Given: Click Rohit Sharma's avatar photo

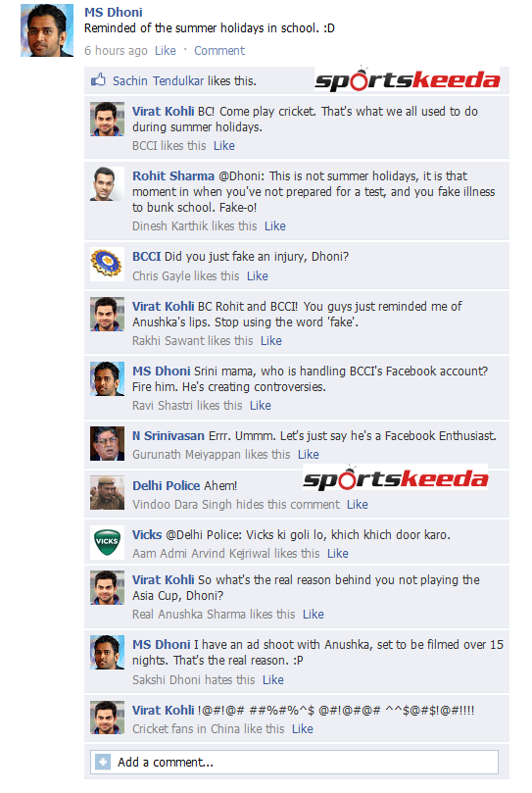Looking at the screenshot, I should [x=107, y=183].
